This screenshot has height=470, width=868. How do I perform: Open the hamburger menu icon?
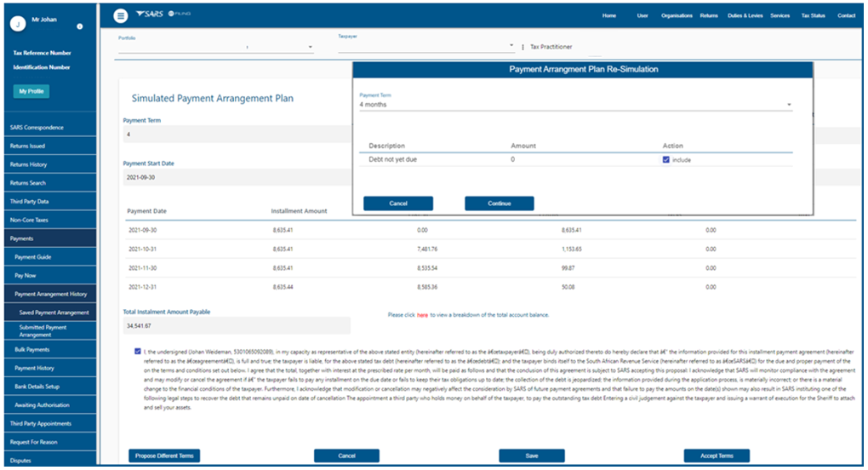(121, 16)
